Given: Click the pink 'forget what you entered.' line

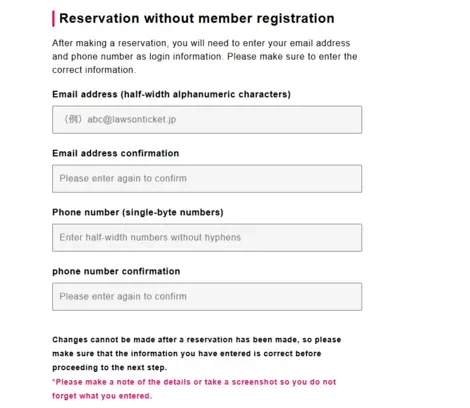Looking at the screenshot, I should pos(102,396).
